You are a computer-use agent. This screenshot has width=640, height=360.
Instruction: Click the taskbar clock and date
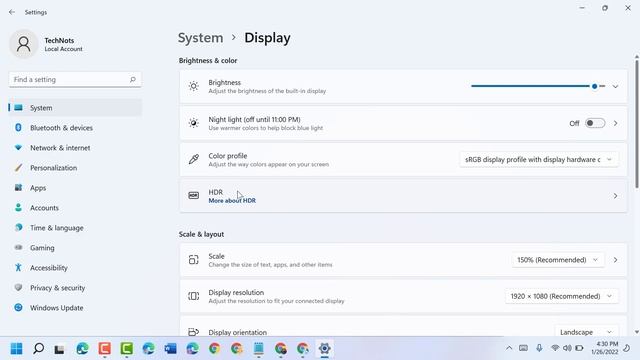604,348
